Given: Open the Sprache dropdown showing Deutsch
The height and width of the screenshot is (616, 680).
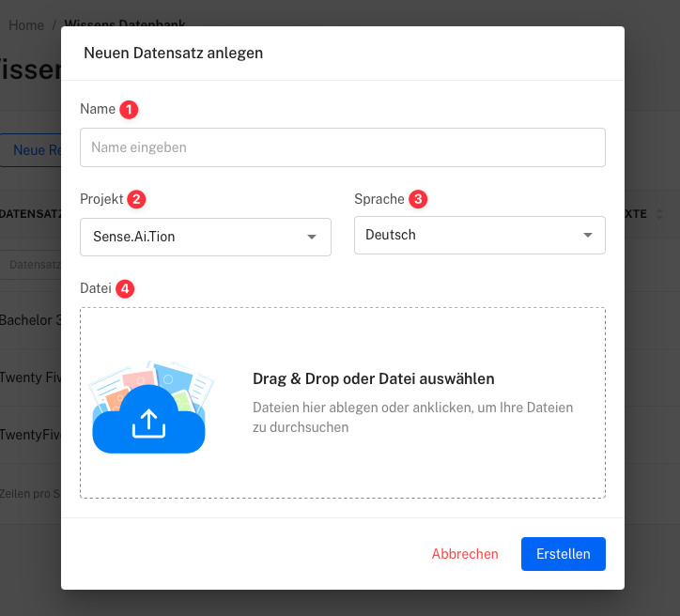Looking at the screenshot, I should click(x=479, y=235).
